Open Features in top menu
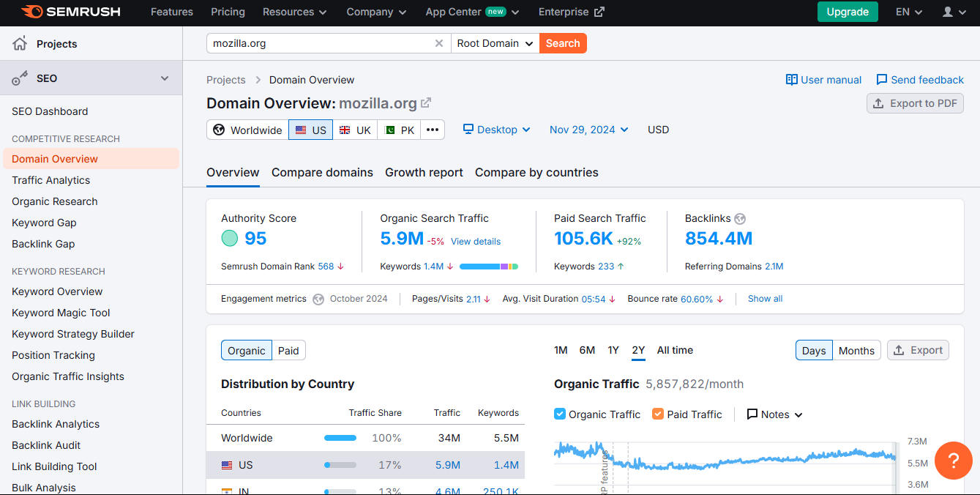 [x=172, y=12]
